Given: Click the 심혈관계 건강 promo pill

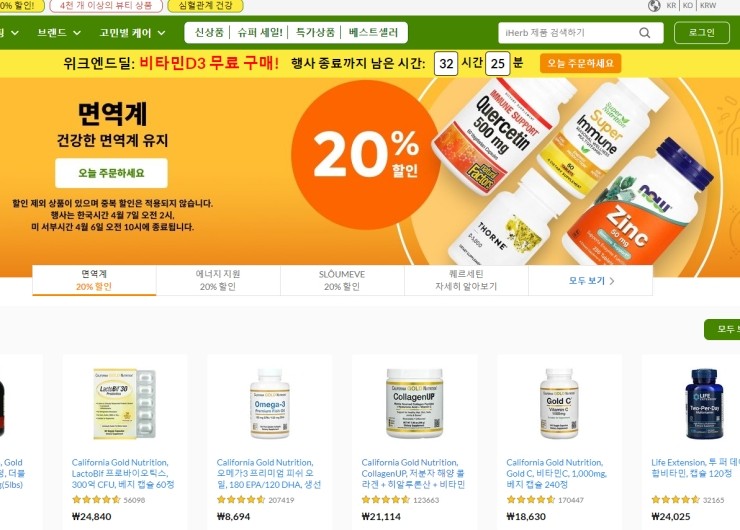Looking at the screenshot, I should click(205, 6).
